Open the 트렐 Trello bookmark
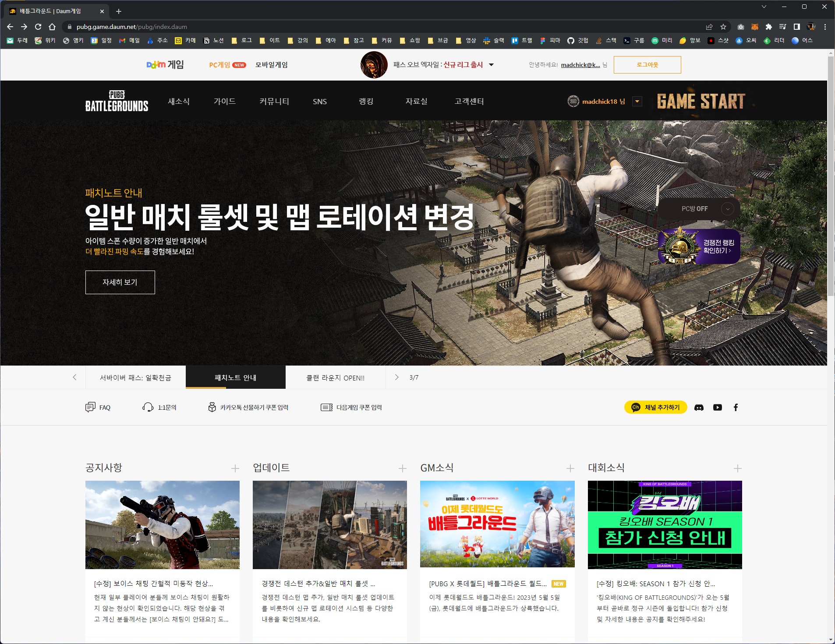Screen dimensions: 835x644 click(522, 40)
